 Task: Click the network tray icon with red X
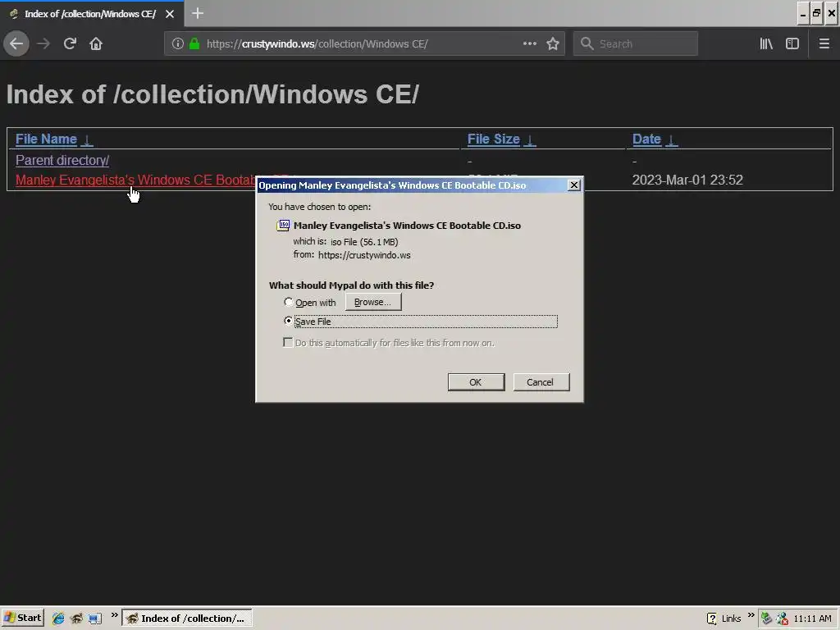(782, 619)
